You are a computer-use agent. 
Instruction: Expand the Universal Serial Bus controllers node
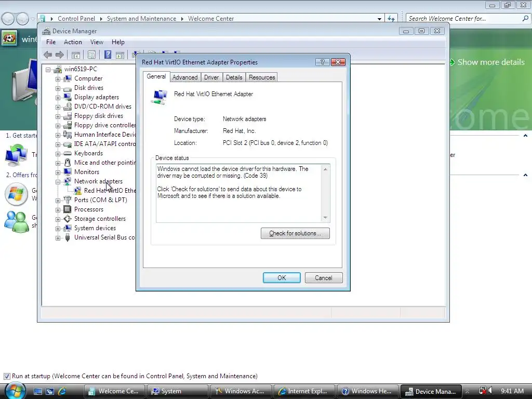(x=58, y=238)
